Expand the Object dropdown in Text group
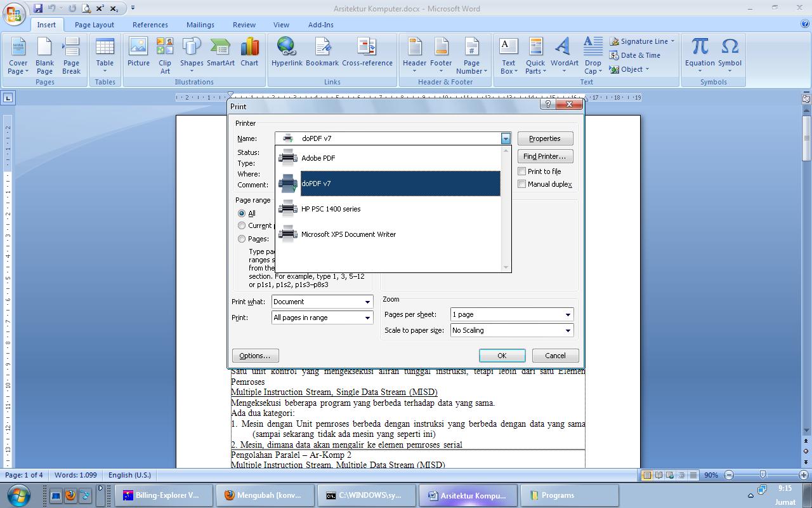This screenshot has height=508, width=812. point(647,69)
